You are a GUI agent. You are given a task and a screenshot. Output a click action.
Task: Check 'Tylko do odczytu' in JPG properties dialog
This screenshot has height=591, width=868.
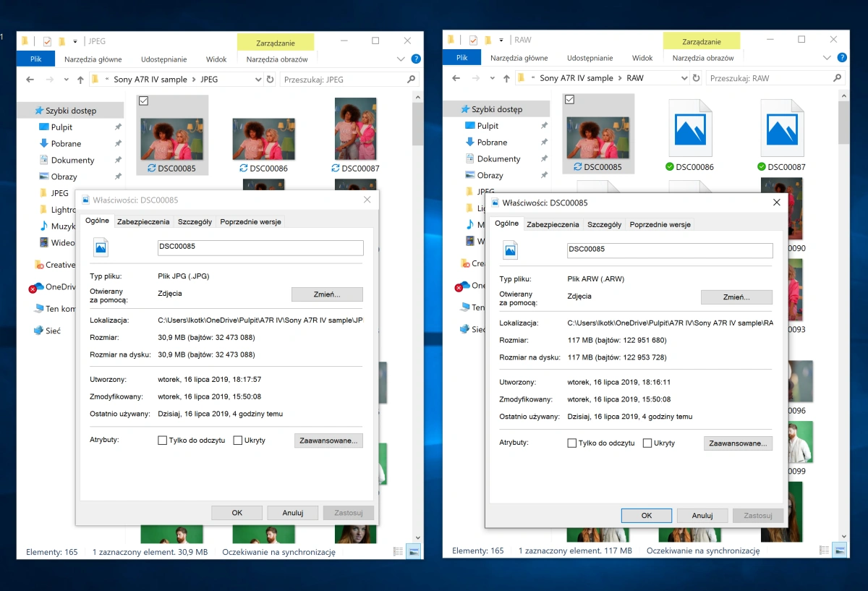tap(162, 441)
